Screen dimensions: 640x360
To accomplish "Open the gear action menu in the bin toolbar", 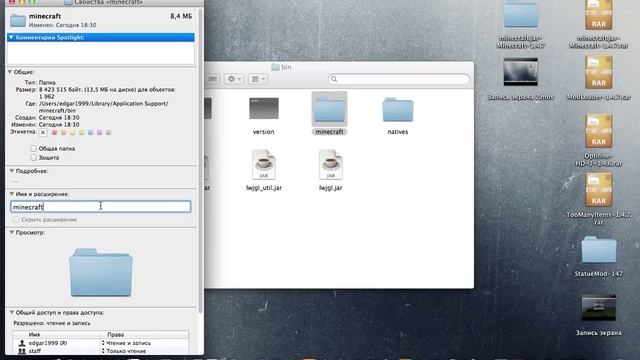I will click(234, 79).
